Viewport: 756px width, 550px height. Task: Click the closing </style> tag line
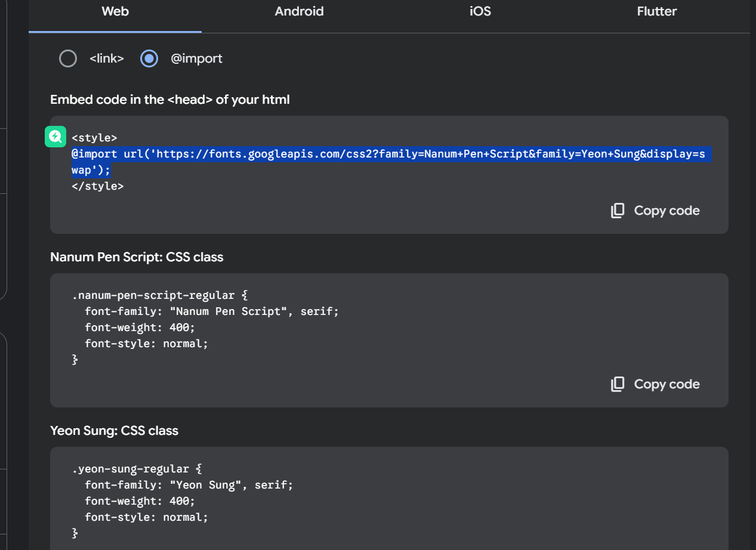coord(97,186)
